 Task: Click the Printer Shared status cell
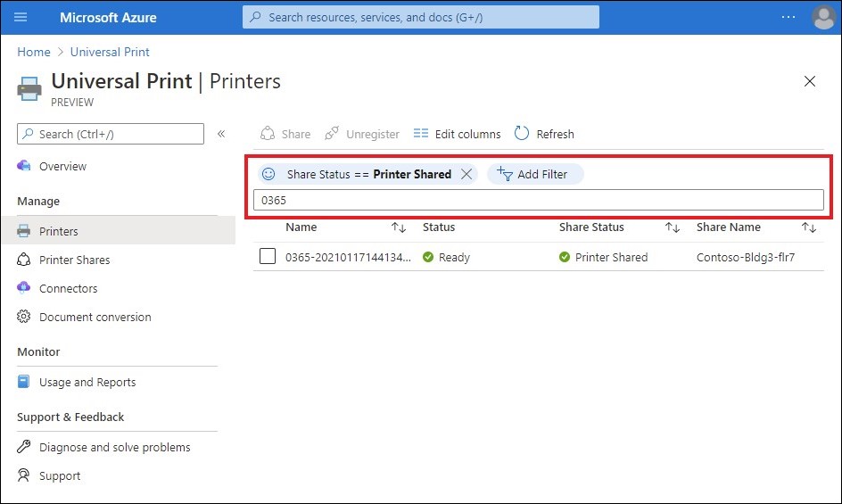(x=603, y=258)
